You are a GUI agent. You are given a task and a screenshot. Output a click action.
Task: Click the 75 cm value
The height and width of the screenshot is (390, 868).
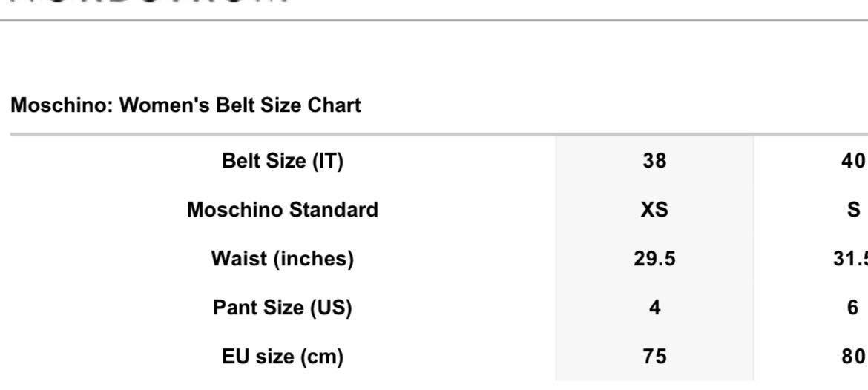654,356
